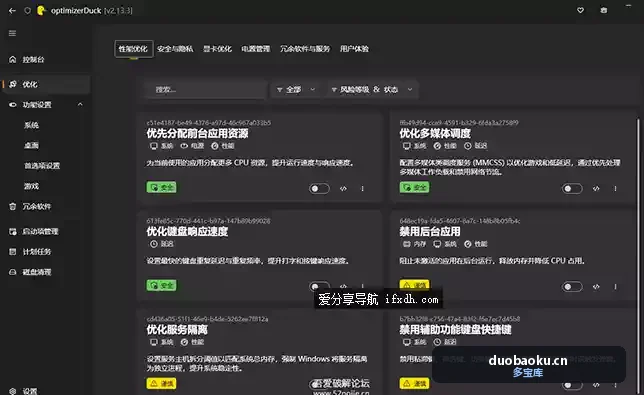The width and height of the screenshot is (644, 395).
Task: Click 优化服务隔离 description mentioning Windows
Action: point(257,363)
